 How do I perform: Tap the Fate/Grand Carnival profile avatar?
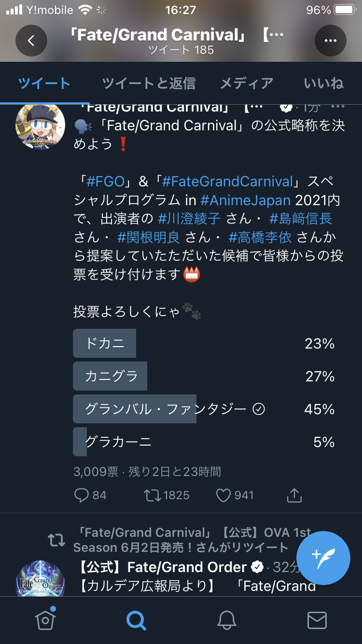click(41, 126)
